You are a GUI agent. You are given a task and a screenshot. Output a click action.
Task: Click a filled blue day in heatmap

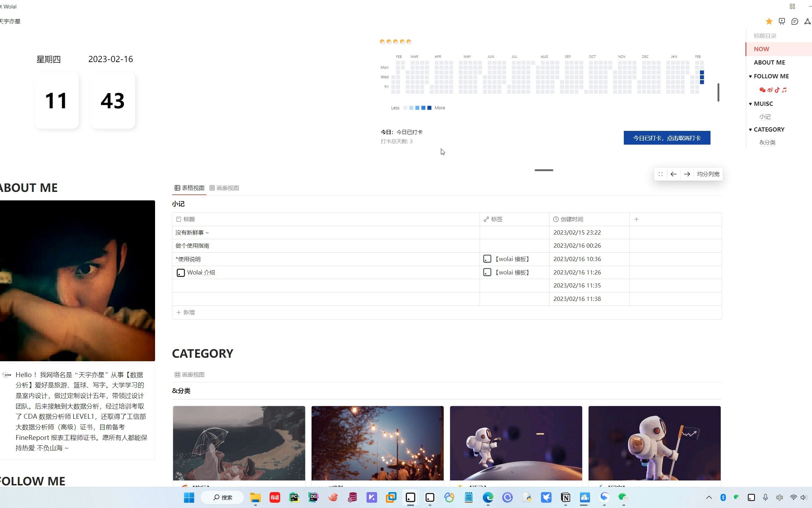pyautogui.click(x=702, y=77)
